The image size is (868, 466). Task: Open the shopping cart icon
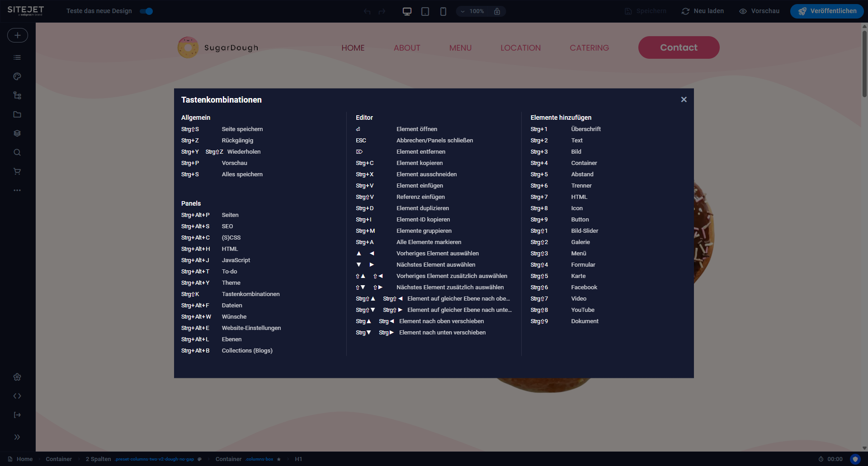coord(17,171)
